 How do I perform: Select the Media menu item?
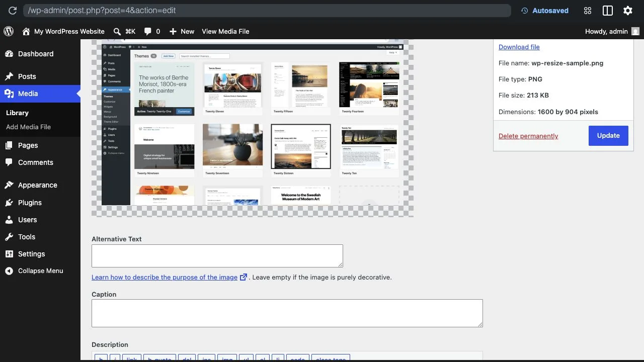(x=40, y=94)
